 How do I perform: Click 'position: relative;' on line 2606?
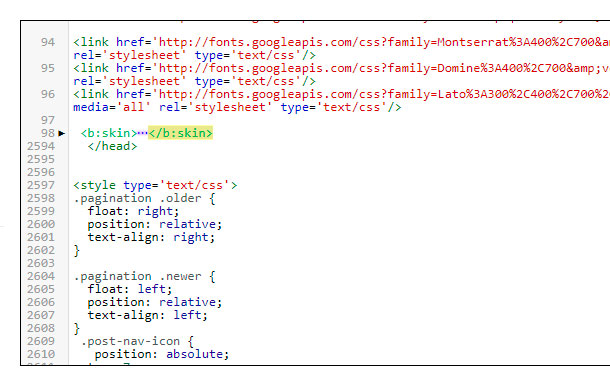click(x=155, y=302)
